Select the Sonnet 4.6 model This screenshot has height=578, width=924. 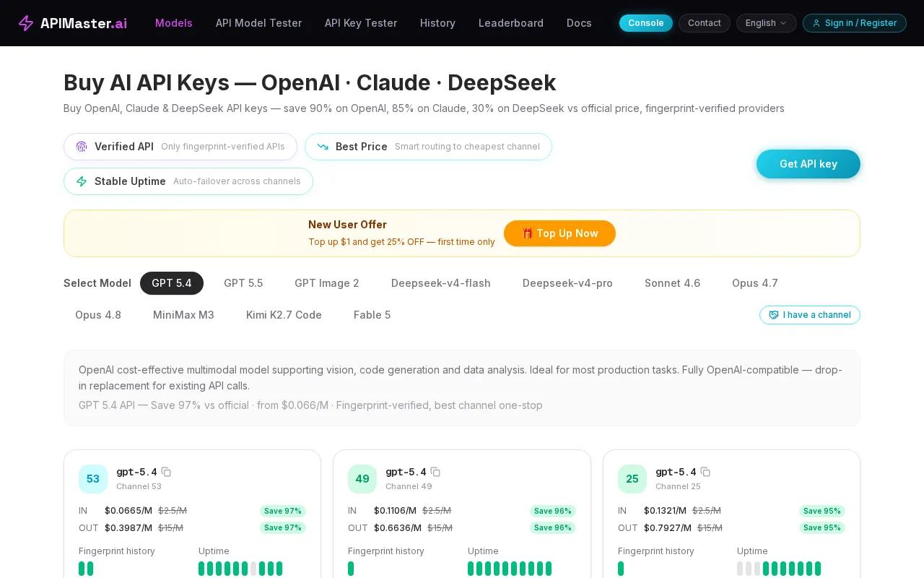tap(672, 283)
